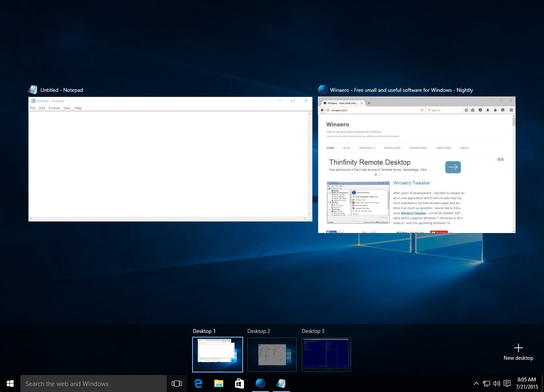The width and height of the screenshot is (544, 392).
Task: Open the Windows Store from the taskbar
Action: [239, 383]
